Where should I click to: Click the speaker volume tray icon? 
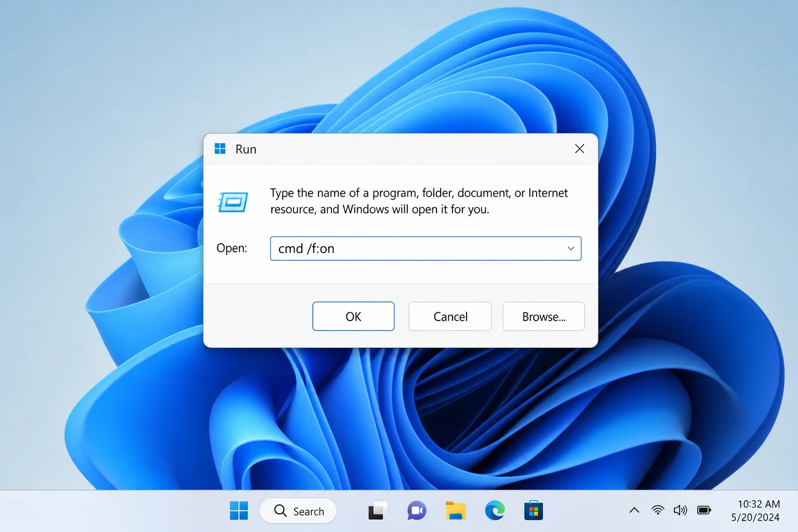coord(680,510)
